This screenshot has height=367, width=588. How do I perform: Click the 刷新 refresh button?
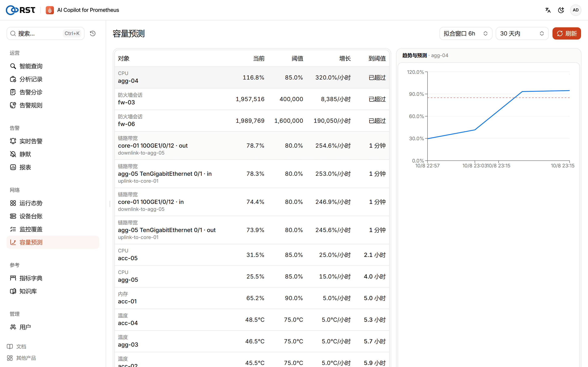click(x=567, y=33)
